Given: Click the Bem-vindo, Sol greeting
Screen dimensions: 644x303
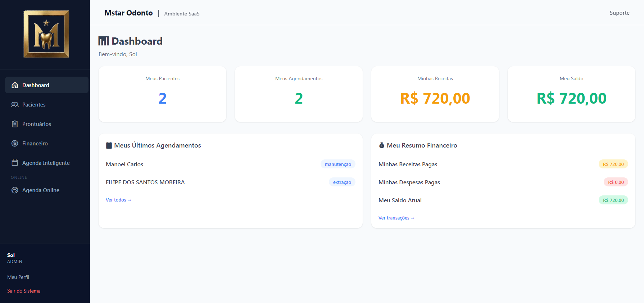Looking at the screenshot, I should click(x=118, y=54).
